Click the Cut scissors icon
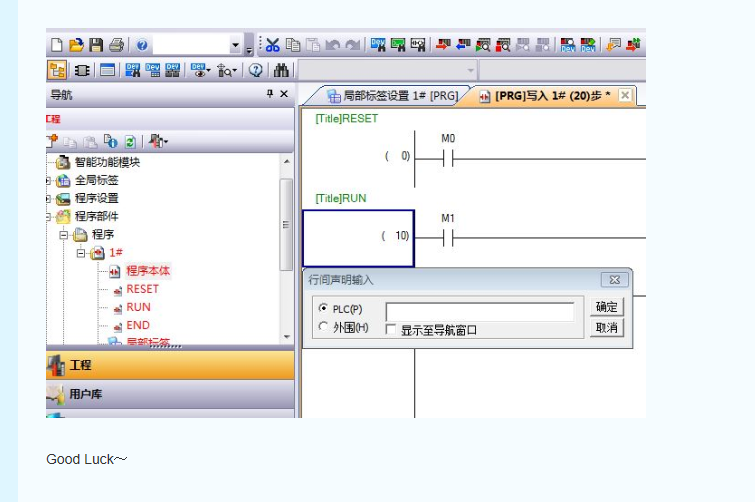Screen dimensions: 755x502 point(272,45)
